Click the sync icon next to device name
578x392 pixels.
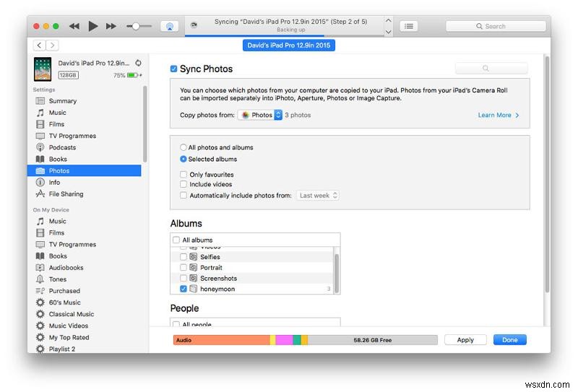click(x=138, y=63)
